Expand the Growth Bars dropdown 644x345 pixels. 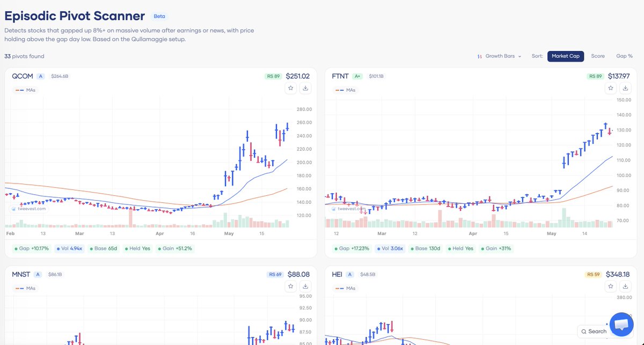tap(499, 56)
